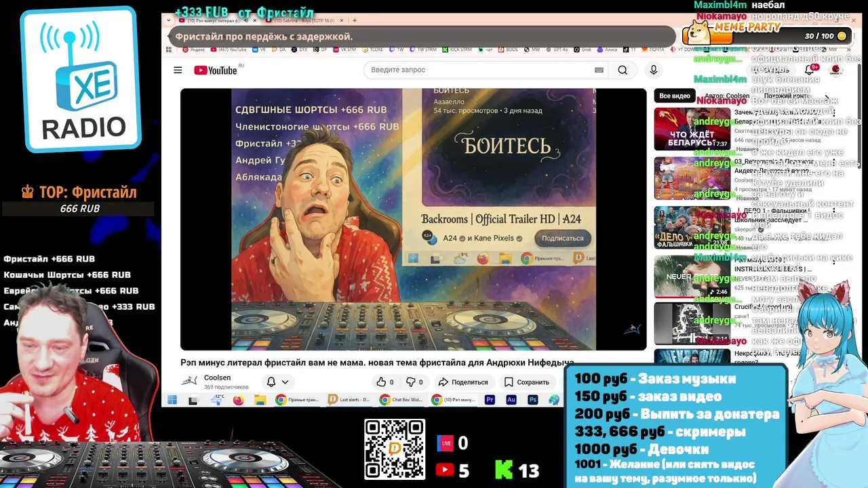868x488 pixels.
Task: Open Adobe Premiere Pro from taskbar
Action: 490,400
